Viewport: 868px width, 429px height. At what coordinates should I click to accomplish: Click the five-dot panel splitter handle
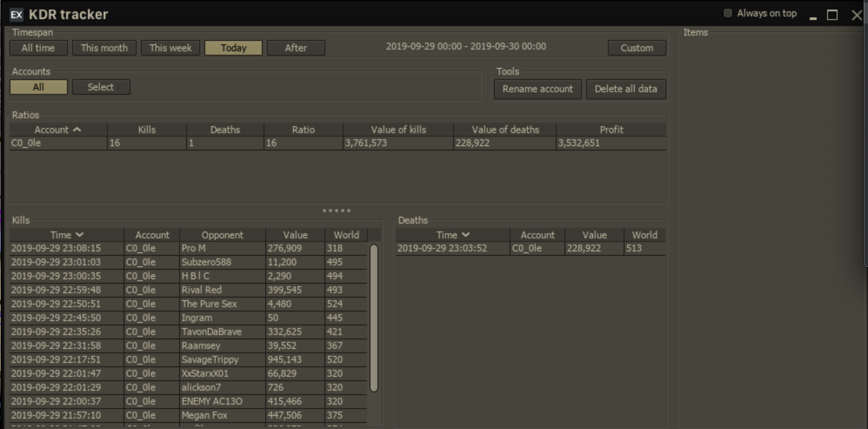coord(337,211)
